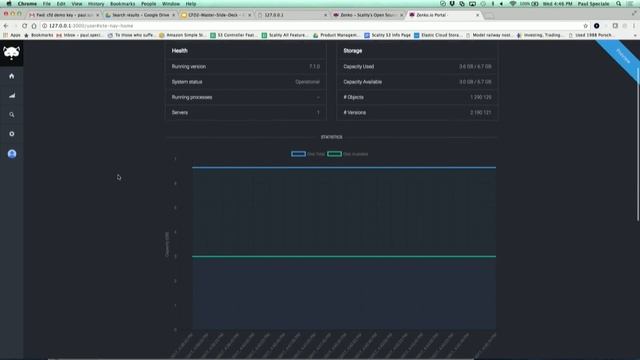The height and width of the screenshot is (360, 640).
Task: Open the 'Scality All Feature...' bookmark
Action: click(x=285, y=35)
